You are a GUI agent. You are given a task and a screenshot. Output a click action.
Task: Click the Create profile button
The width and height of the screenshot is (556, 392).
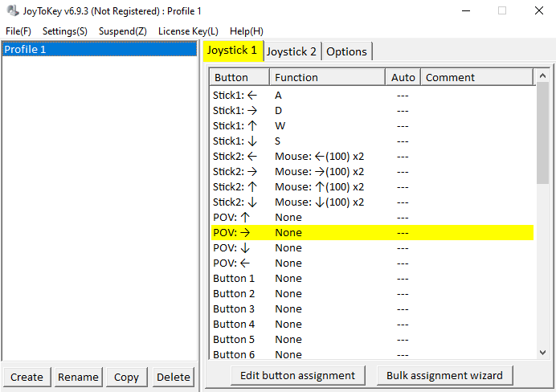[x=27, y=377]
